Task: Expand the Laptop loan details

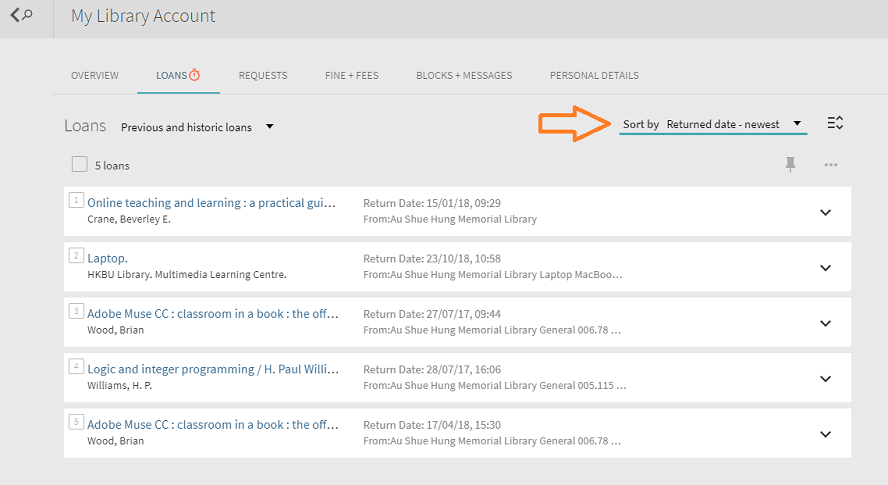Action: tap(826, 268)
